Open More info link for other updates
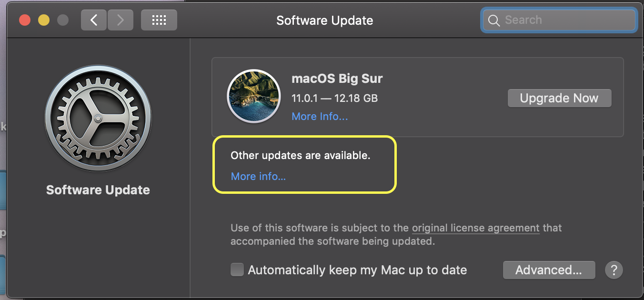The width and height of the screenshot is (644, 300). pyautogui.click(x=258, y=176)
